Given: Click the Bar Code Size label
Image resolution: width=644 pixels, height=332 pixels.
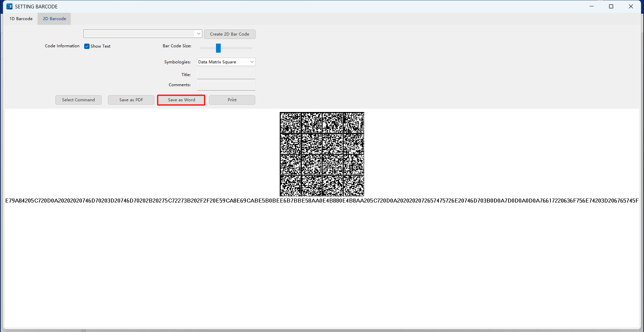Looking at the screenshot, I should tap(177, 46).
